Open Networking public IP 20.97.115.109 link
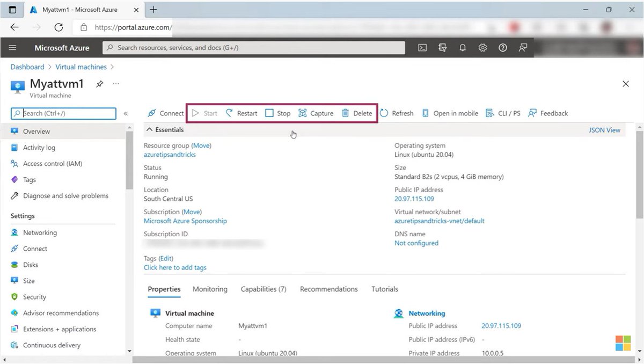The image size is (644, 364). [x=501, y=326]
